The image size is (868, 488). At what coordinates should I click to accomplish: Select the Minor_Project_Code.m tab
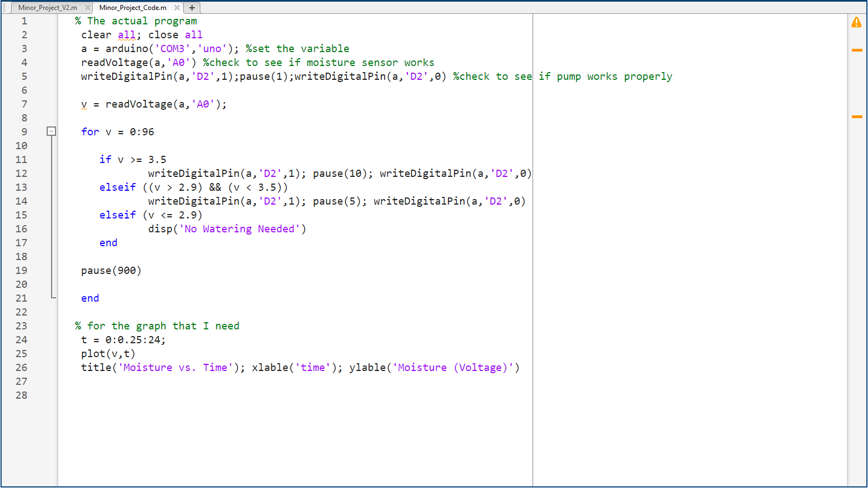(133, 8)
